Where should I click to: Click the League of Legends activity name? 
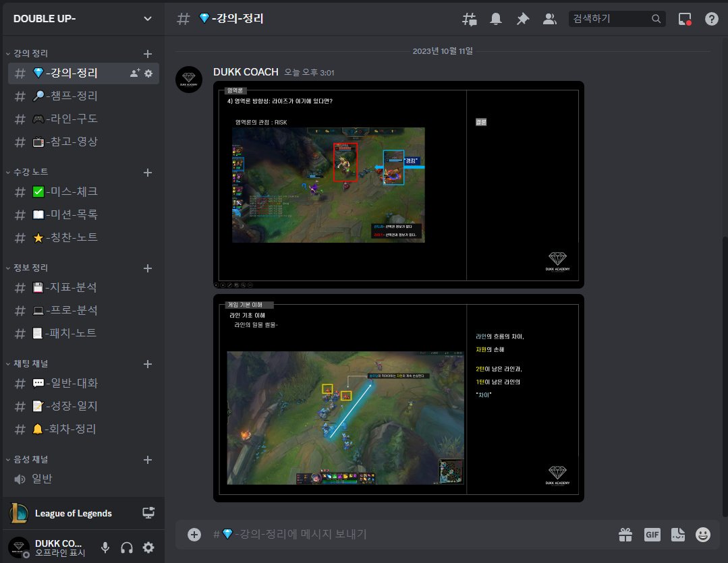tap(74, 513)
